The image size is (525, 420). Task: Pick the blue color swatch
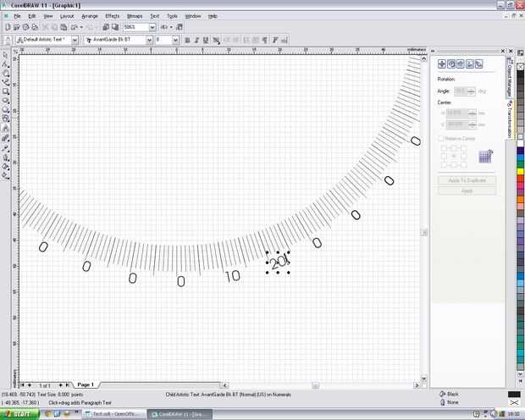520,150
